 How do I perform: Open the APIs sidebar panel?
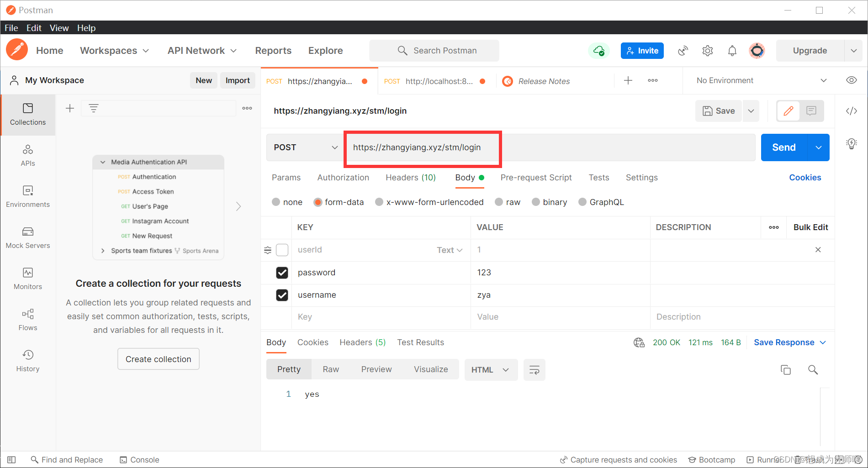(28, 156)
